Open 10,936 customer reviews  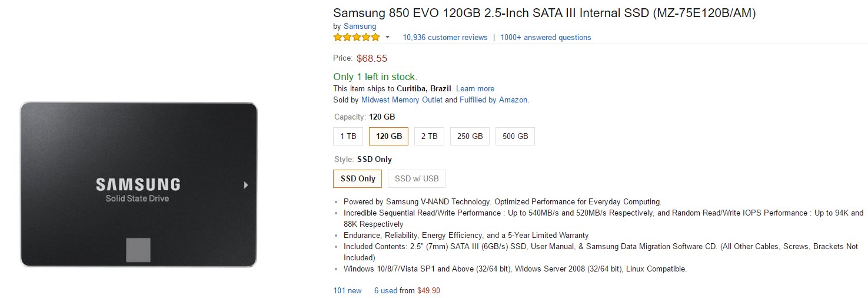tap(445, 37)
